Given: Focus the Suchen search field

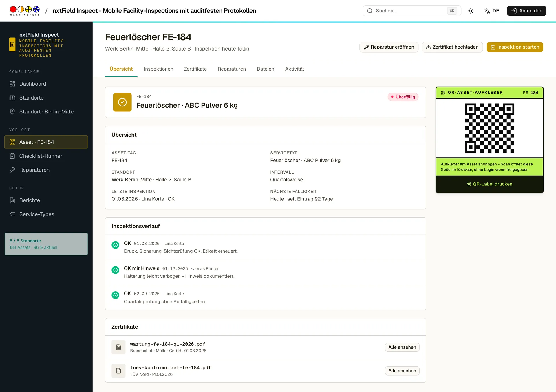Looking at the screenshot, I should coord(412,11).
